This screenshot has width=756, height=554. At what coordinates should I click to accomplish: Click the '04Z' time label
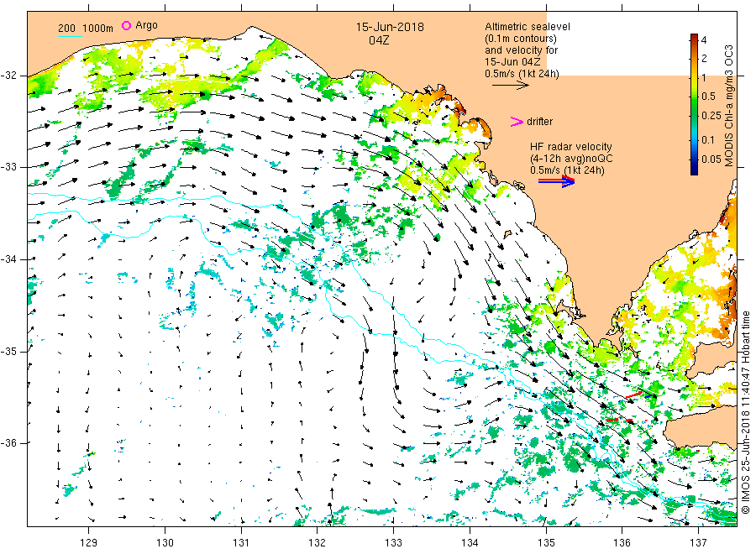click(379, 40)
